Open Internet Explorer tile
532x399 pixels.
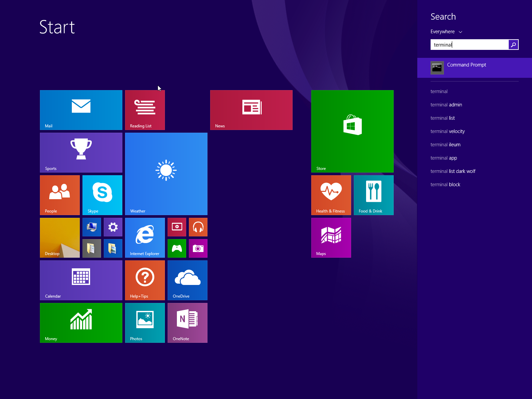[145, 237]
